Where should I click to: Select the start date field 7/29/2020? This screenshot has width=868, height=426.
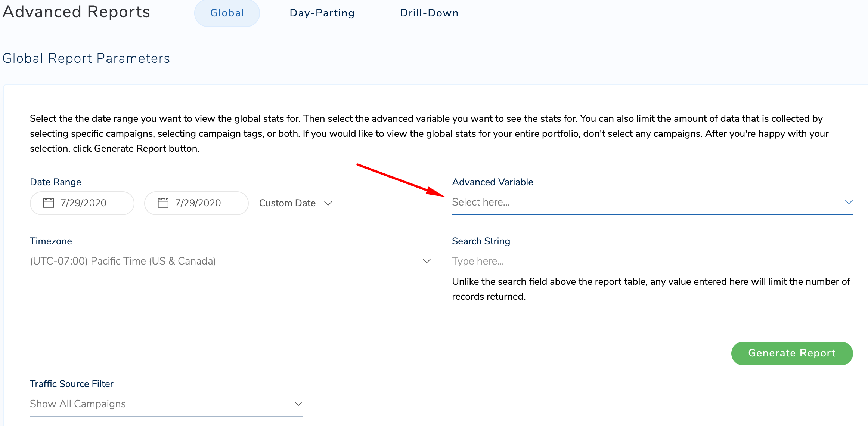[x=82, y=203]
